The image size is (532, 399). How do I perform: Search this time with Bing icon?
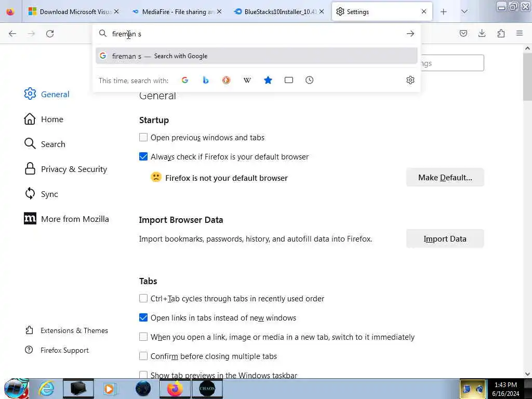click(206, 80)
